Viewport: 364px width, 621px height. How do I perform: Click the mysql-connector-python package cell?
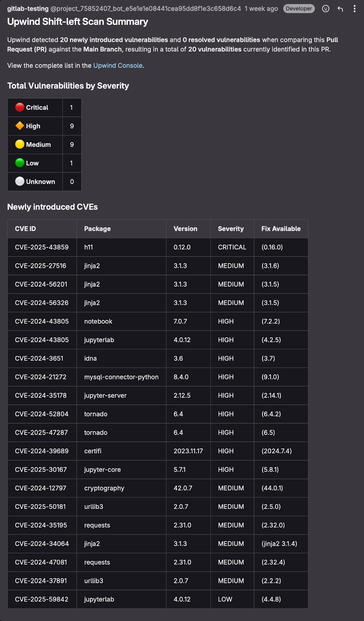[121, 377]
